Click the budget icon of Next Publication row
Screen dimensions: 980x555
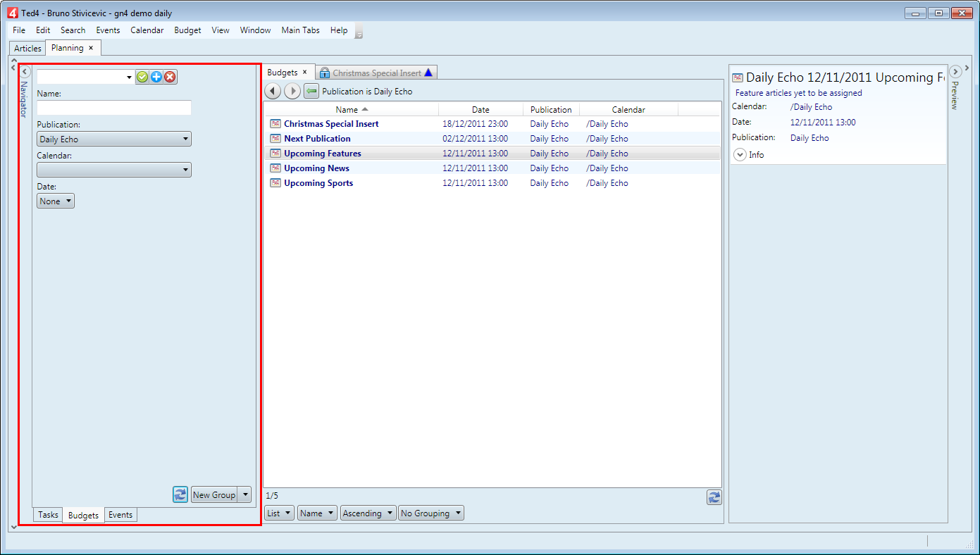(x=275, y=138)
